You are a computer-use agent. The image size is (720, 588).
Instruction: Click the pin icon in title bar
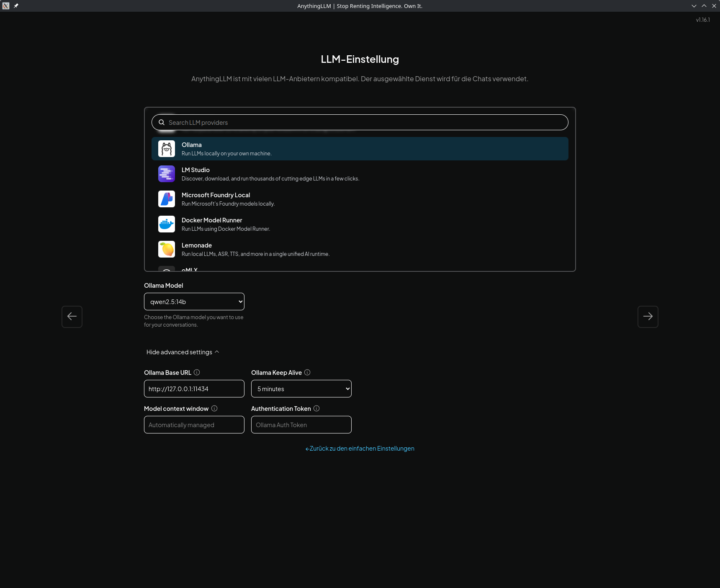click(16, 6)
